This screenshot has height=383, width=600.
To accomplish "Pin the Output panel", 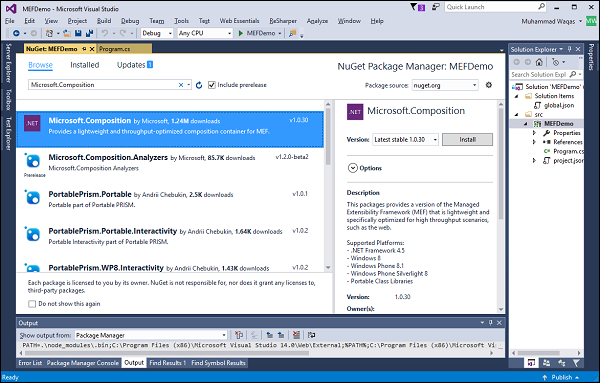I will (x=491, y=323).
